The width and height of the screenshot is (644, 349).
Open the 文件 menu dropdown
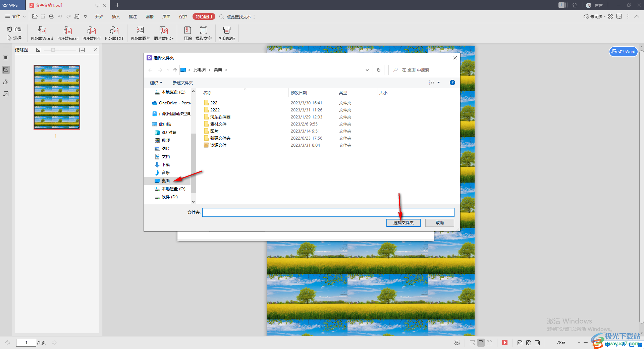[16, 16]
